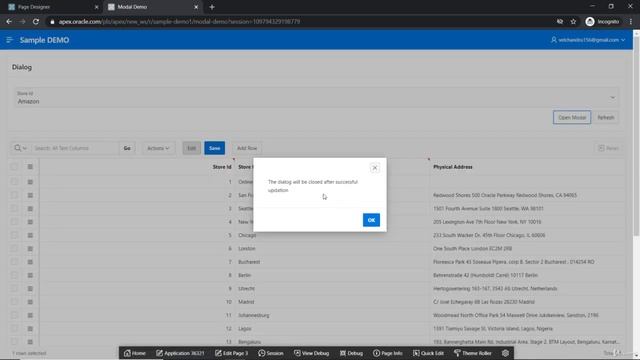
Task: Open row actions menu for Utrecht row
Action: [30, 289]
